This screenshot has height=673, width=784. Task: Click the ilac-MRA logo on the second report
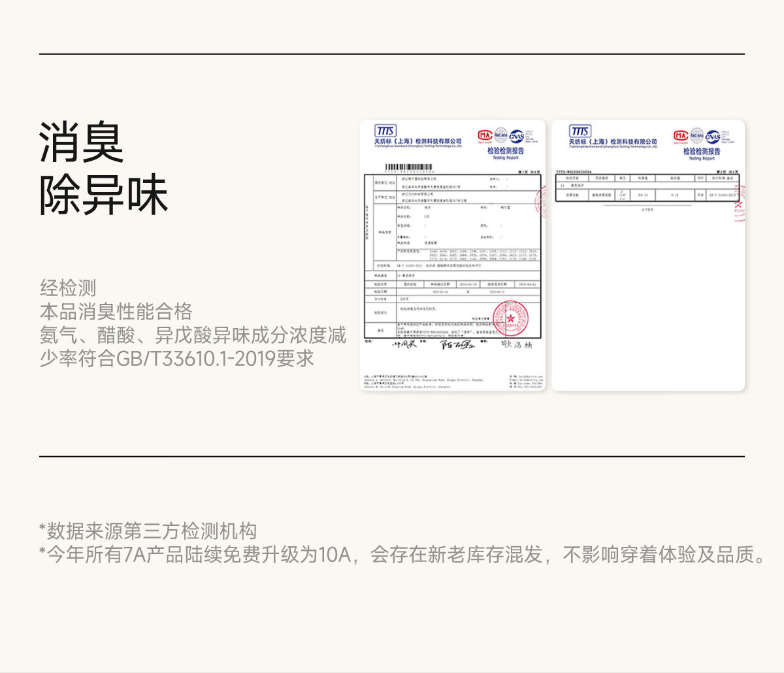click(696, 136)
